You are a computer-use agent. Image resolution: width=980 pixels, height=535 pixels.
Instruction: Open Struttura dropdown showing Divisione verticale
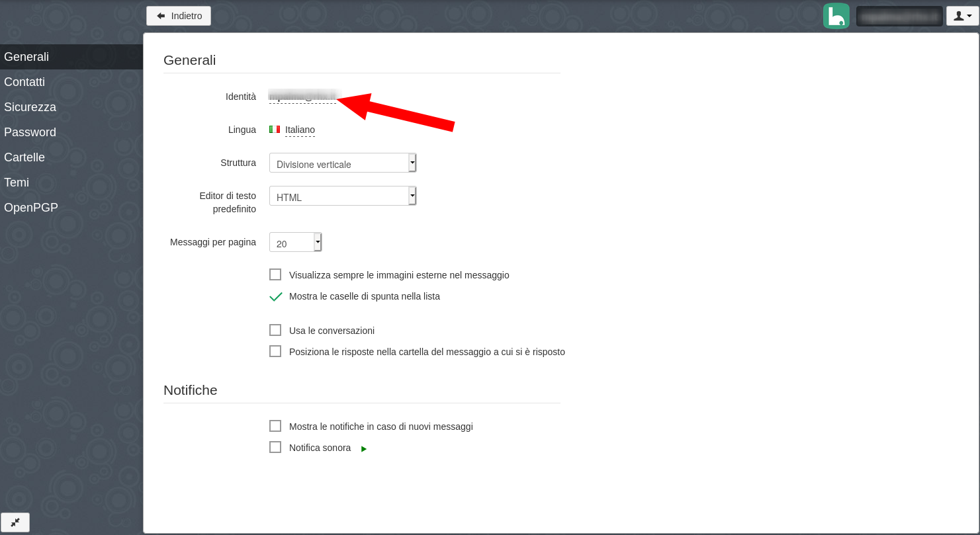click(x=343, y=163)
